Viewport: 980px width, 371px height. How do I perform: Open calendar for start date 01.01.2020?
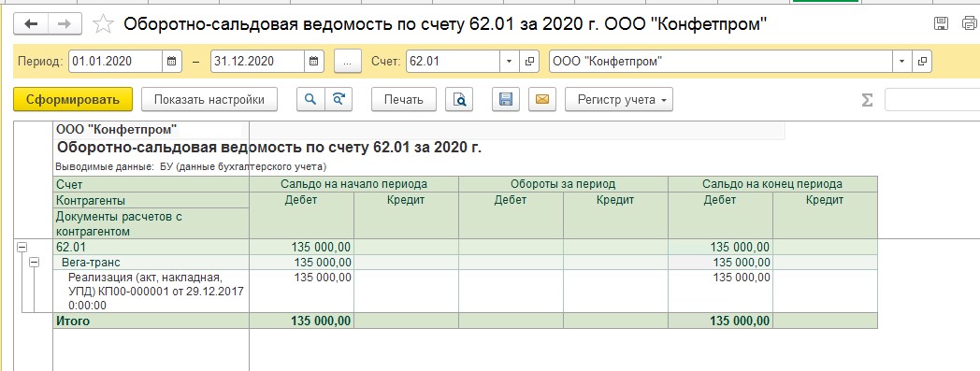[x=172, y=61]
